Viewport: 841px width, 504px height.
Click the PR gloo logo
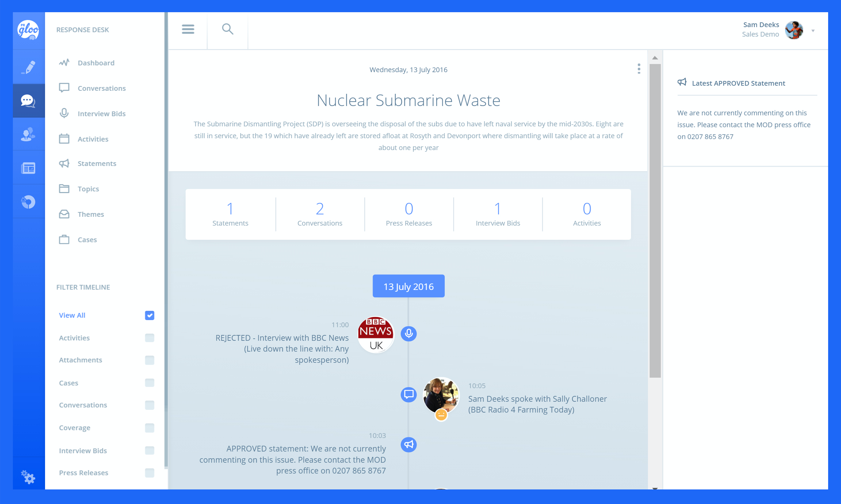click(28, 30)
